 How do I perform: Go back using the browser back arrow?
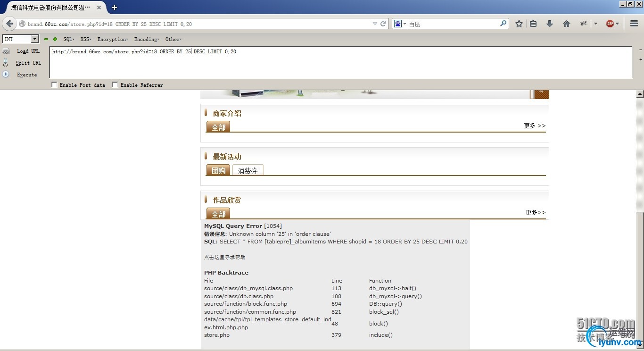tap(9, 24)
